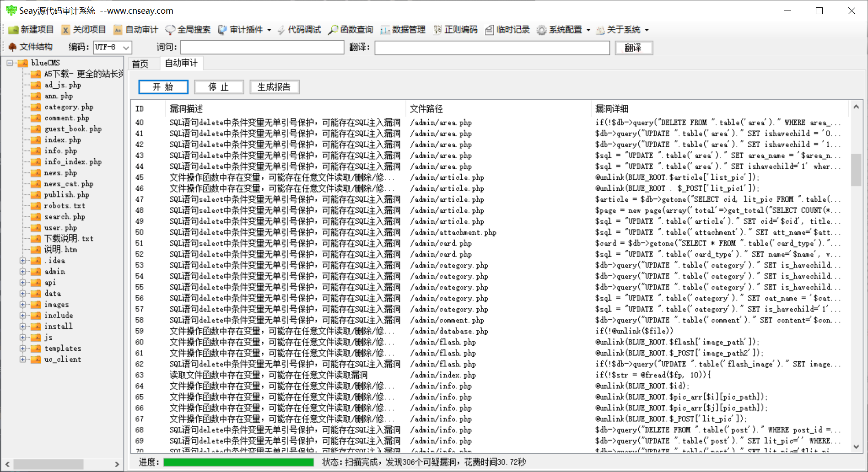Expand the images folder node
868x472 pixels.
(22, 305)
